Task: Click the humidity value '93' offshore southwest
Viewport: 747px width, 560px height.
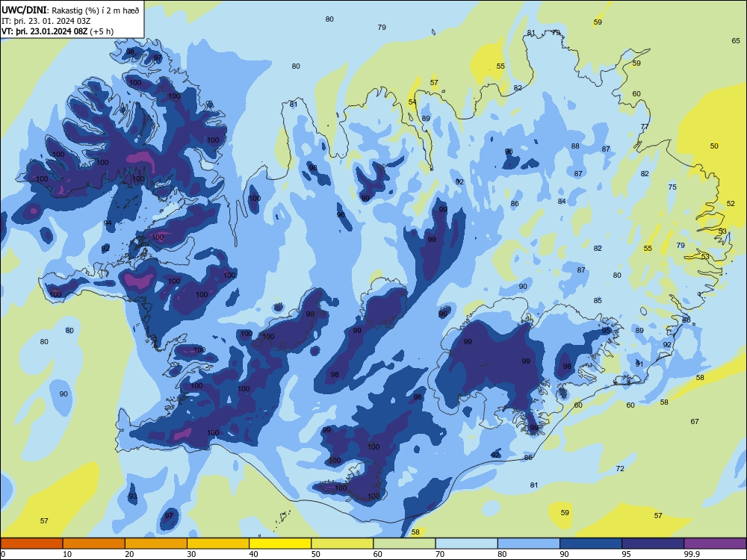Action: click(133, 497)
